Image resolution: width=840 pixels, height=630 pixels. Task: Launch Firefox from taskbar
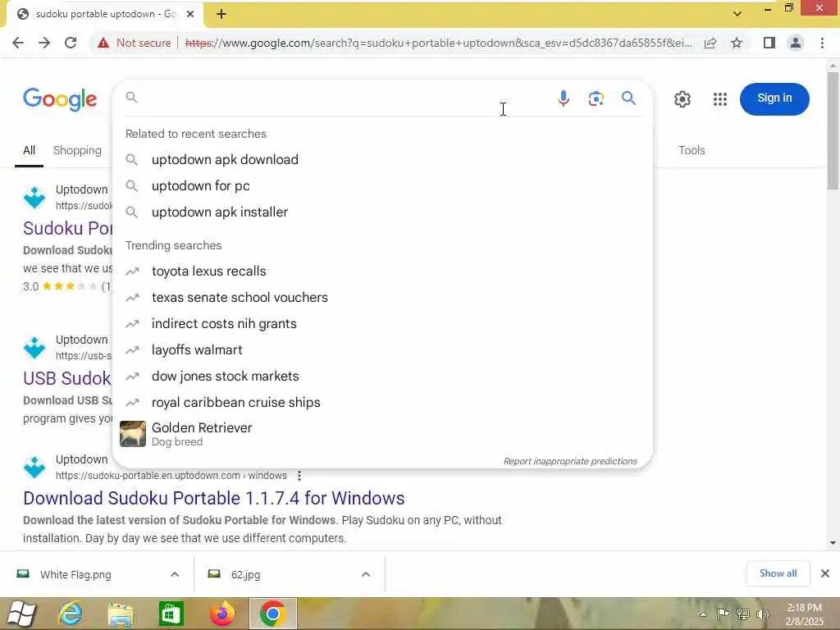(x=221, y=614)
